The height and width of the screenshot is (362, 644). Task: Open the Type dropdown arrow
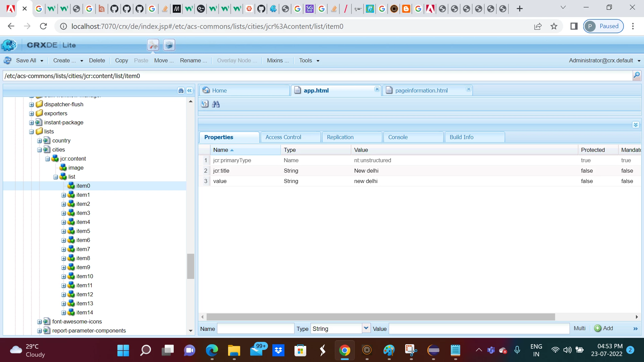pyautogui.click(x=366, y=328)
